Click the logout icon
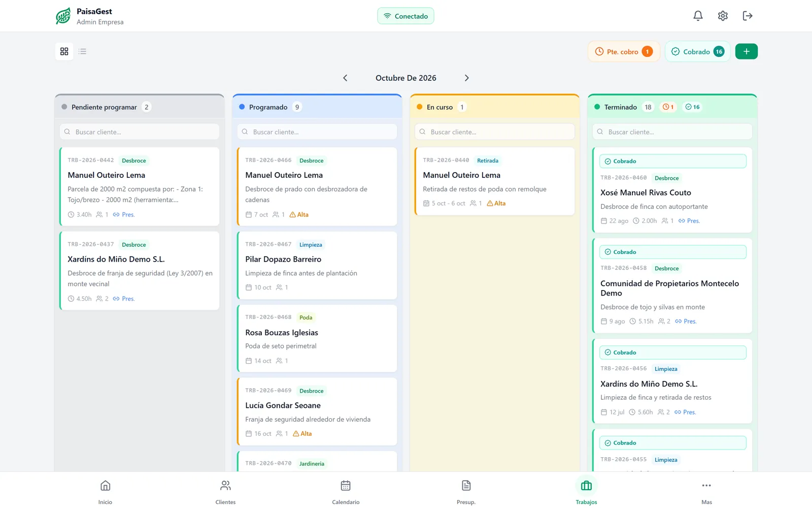812x508 pixels. tap(748, 16)
